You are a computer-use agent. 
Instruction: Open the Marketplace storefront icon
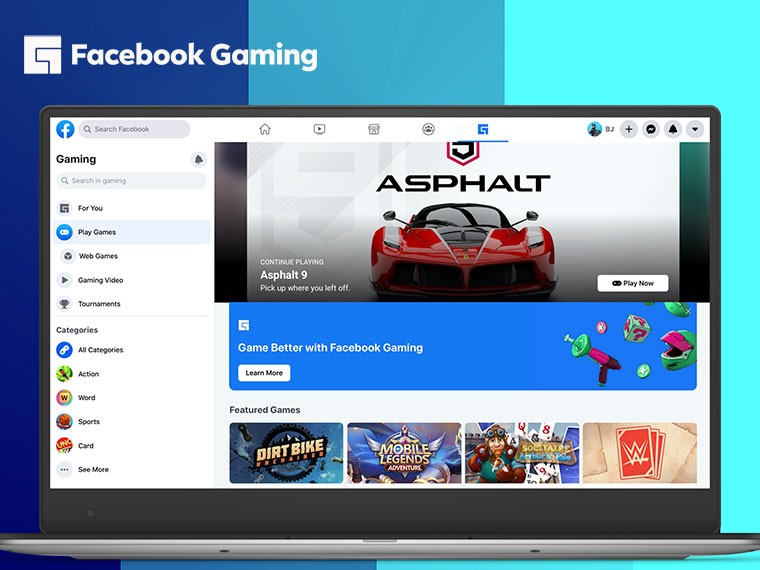[x=374, y=129]
